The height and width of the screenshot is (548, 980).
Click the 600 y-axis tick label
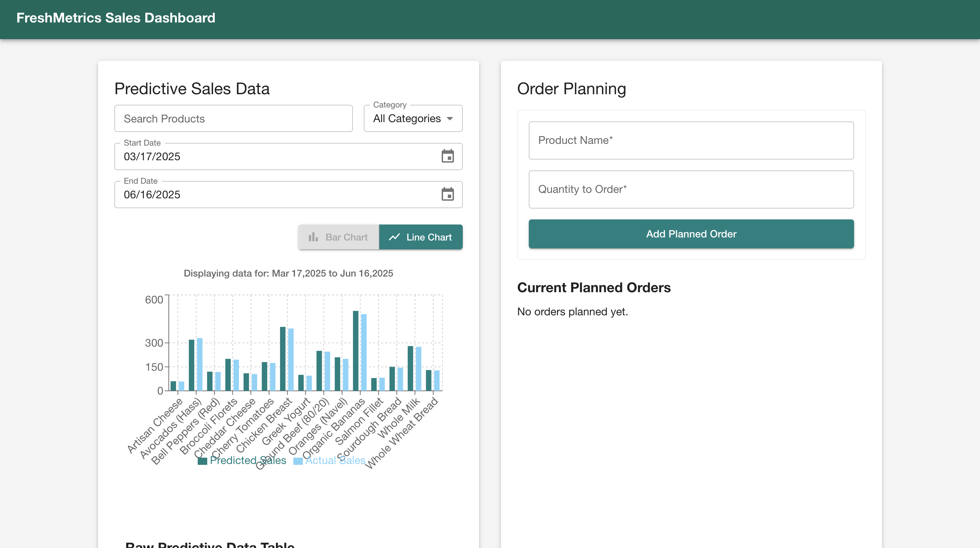point(154,300)
